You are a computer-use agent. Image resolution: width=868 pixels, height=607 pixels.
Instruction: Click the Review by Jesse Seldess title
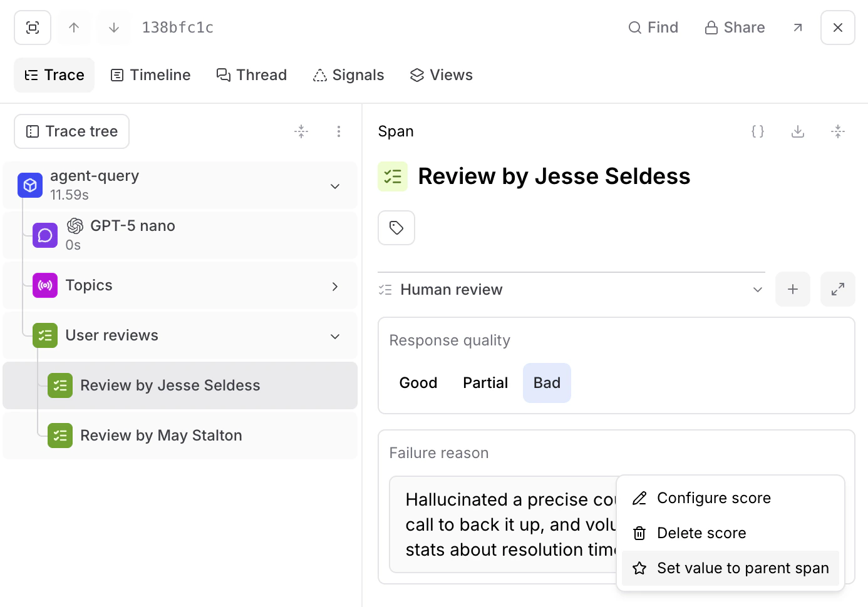554,176
